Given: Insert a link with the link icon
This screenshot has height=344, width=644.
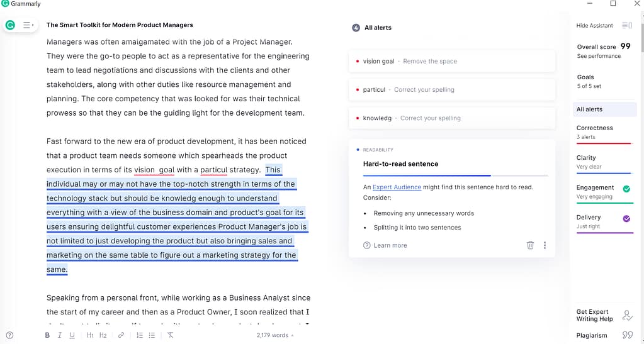Looking at the screenshot, I should coord(121,335).
